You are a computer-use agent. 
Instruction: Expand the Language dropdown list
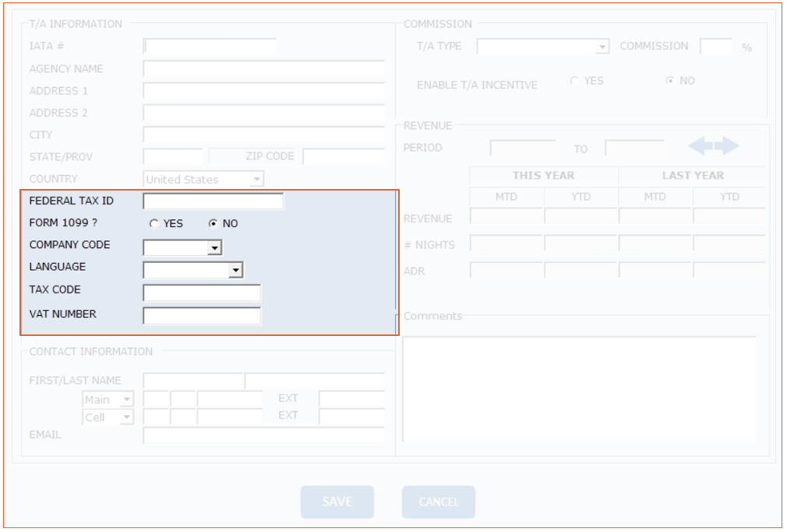236,271
